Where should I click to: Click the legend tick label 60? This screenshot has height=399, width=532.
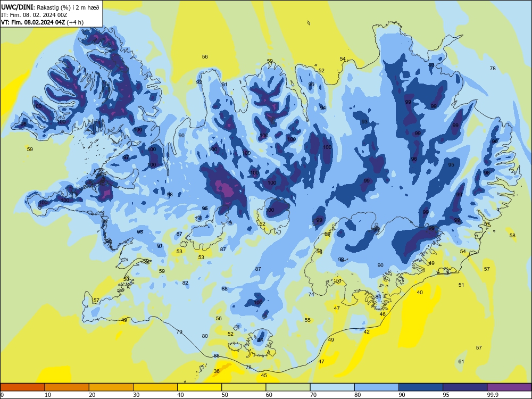pyautogui.click(x=269, y=395)
